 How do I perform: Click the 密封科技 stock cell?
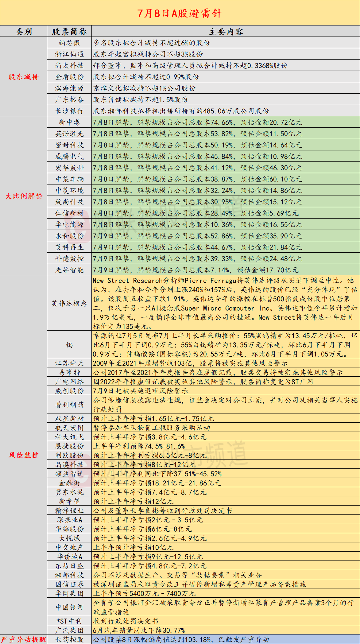pyautogui.click(x=69, y=145)
